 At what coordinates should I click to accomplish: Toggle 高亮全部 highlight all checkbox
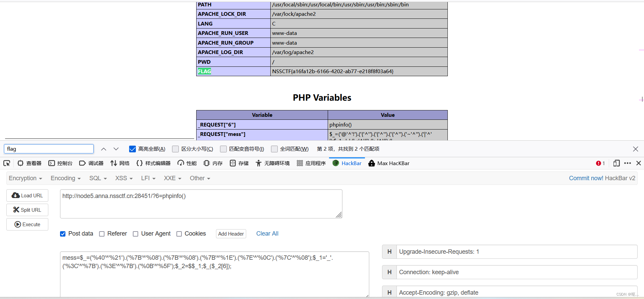[132, 149]
